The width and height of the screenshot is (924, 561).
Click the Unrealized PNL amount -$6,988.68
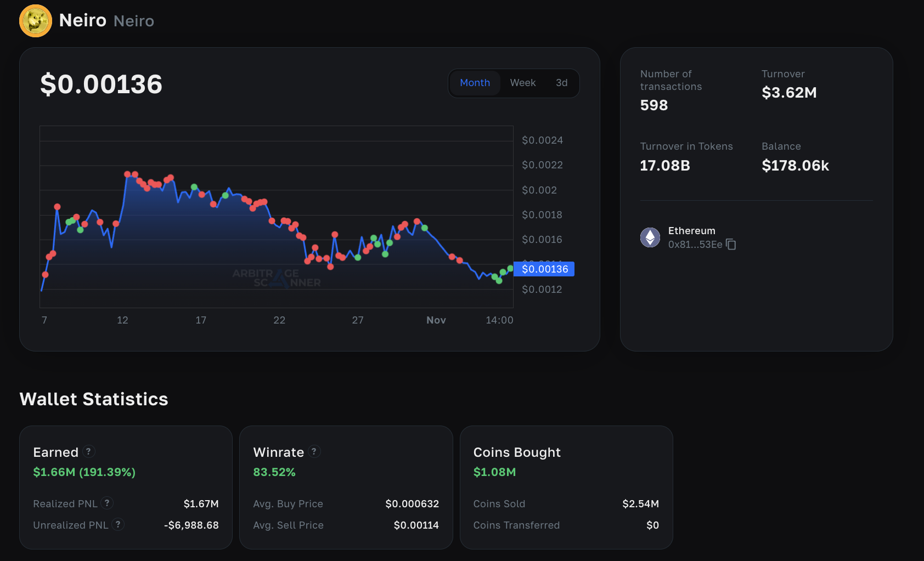click(191, 525)
